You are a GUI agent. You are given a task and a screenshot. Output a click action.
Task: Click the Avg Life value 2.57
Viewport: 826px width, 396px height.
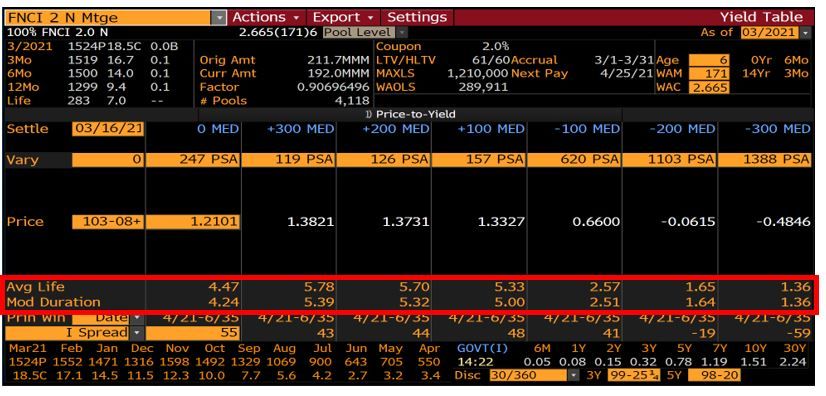click(x=606, y=287)
